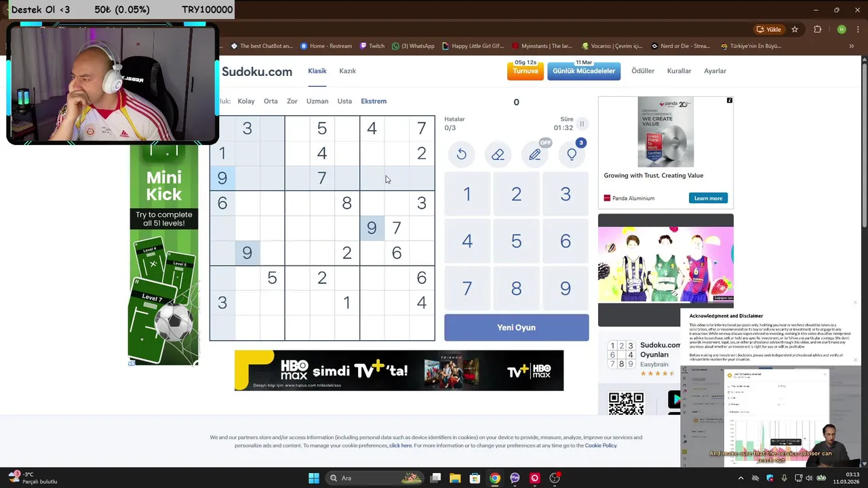Screen dimensions: 868x488
Task: Open the Kazık tab
Action: [x=347, y=70]
